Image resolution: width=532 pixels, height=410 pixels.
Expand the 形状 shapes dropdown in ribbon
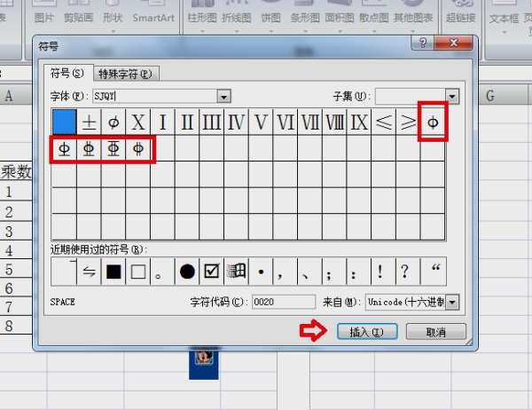pyautogui.click(x=113, y=31)
